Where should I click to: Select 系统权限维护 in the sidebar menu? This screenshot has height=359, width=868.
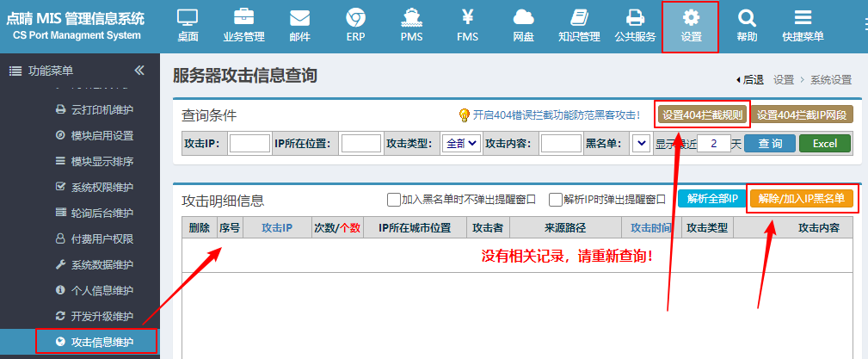[102, 187]
